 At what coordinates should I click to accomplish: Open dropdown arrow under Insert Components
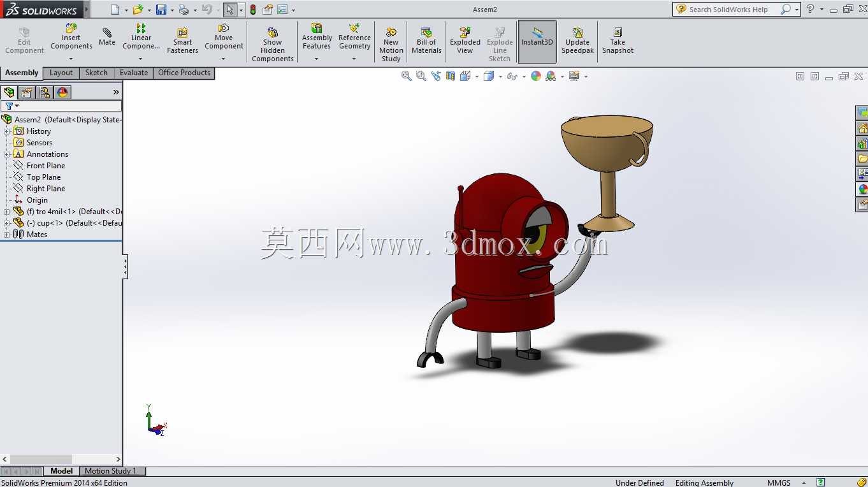coord(71,59)
